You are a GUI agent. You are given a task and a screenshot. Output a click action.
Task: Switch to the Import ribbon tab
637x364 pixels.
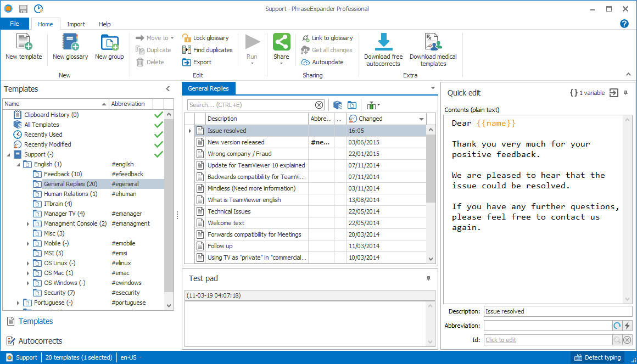(x=76, y=24)
